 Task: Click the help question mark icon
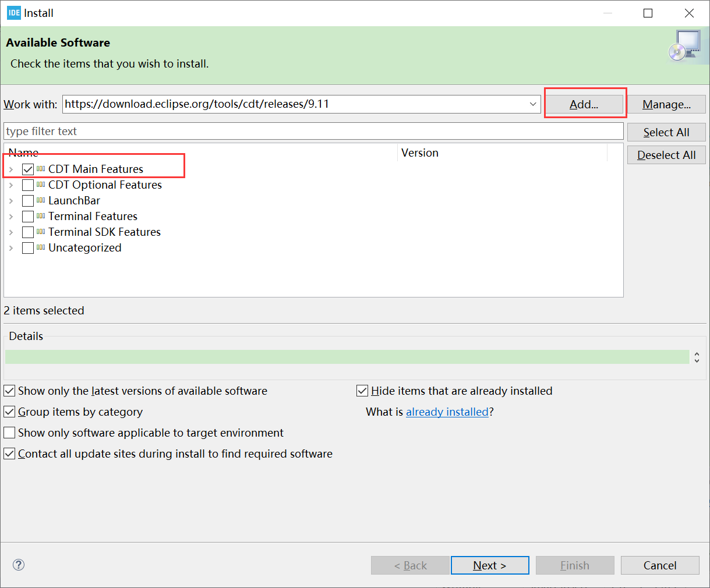tap(19, 565)
